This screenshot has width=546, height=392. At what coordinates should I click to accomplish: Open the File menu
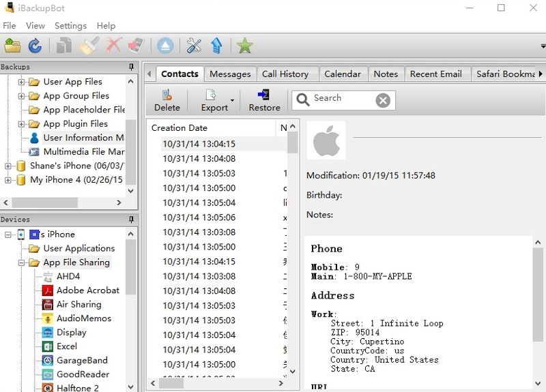pos(10,26)
